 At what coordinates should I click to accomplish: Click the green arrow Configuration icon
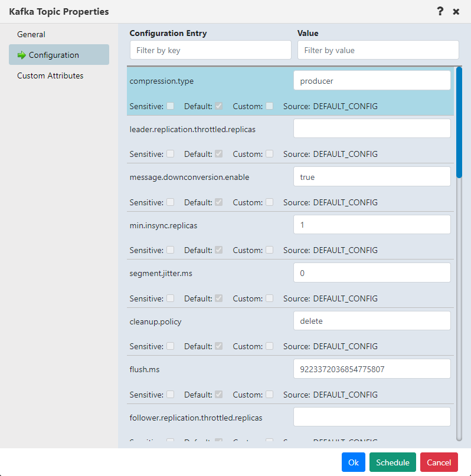21,54
